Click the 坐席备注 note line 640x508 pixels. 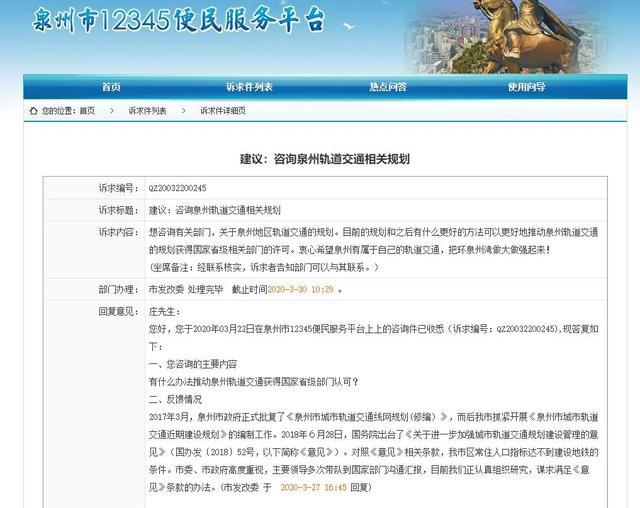(x=264, y=267)
